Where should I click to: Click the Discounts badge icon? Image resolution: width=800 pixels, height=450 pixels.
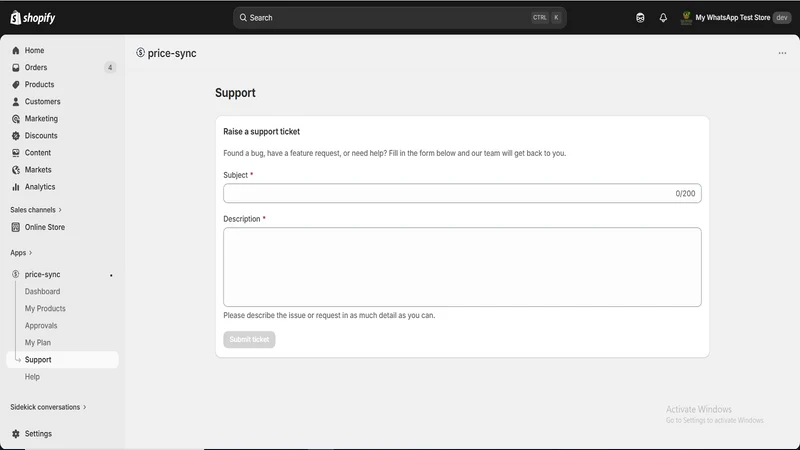click(x=16, y=136)
